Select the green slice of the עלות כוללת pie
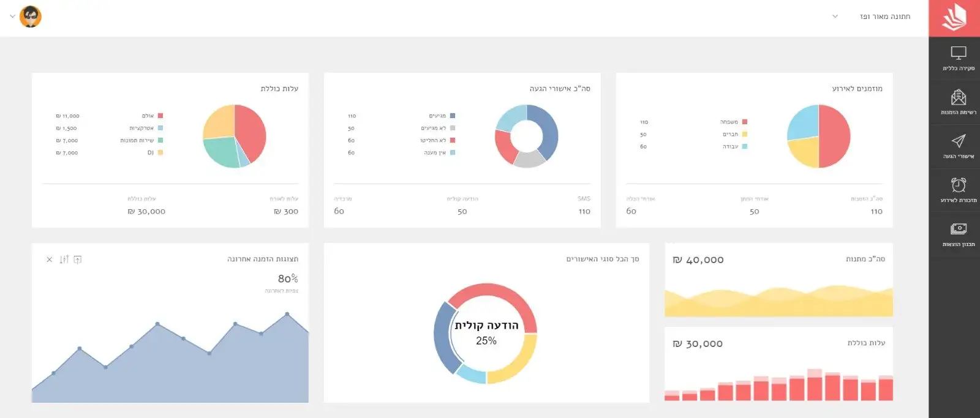This screenshot has height=418, width=980. (x=222, y=152)
